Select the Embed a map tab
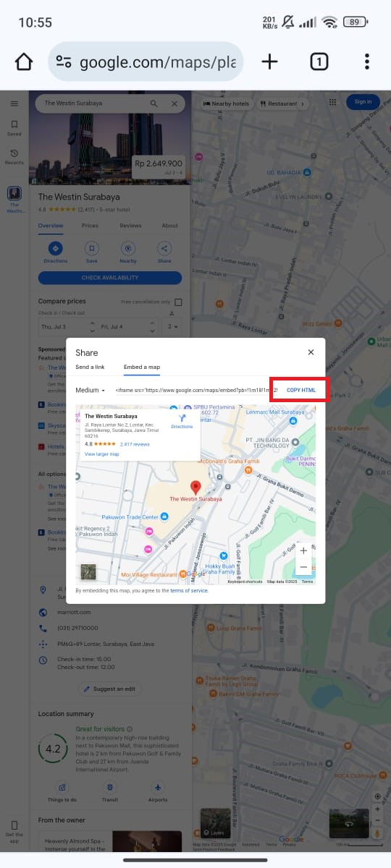 point(142,367)
